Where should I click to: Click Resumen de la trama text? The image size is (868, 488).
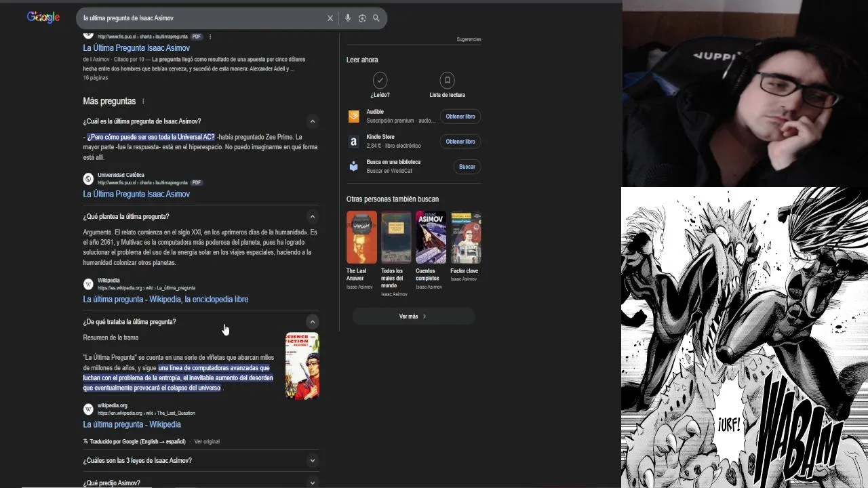point(111,338)
